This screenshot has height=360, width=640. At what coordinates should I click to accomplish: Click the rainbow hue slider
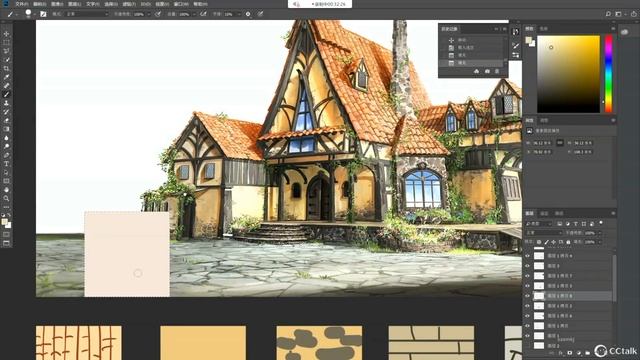[x=608, y=74]
